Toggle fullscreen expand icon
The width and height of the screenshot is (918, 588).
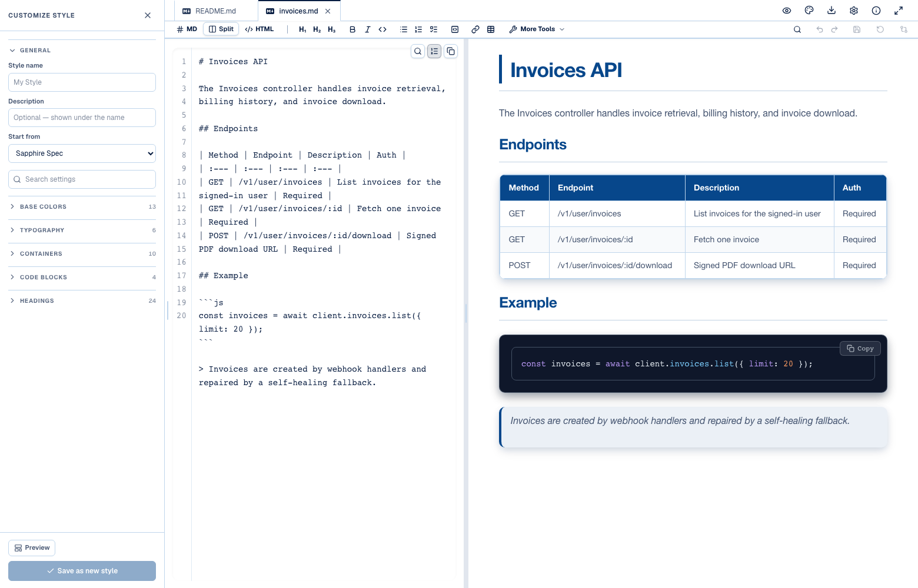(899, 11)
